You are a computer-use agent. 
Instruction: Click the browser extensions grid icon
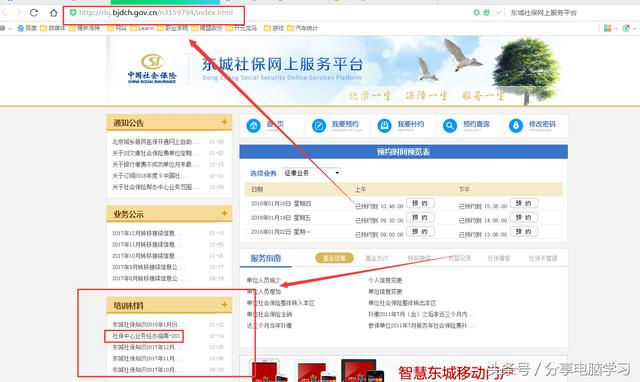click(x=608, y=28)
